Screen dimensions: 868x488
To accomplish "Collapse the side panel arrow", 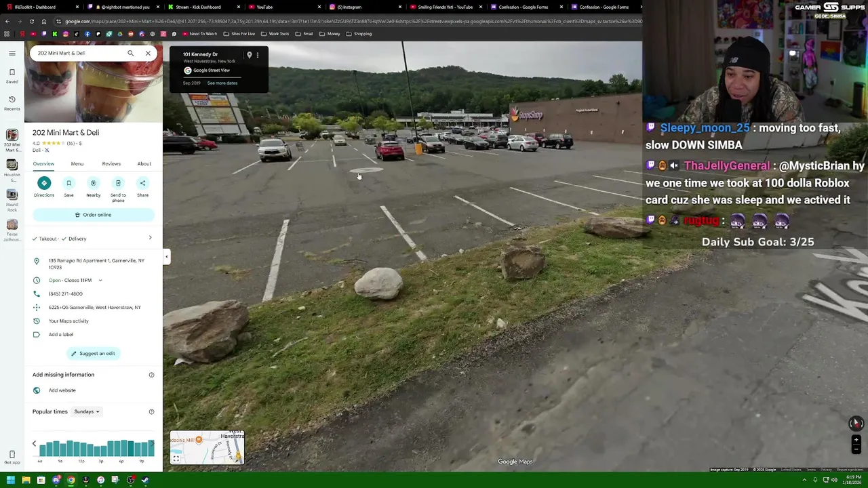I will click(166, 257).
